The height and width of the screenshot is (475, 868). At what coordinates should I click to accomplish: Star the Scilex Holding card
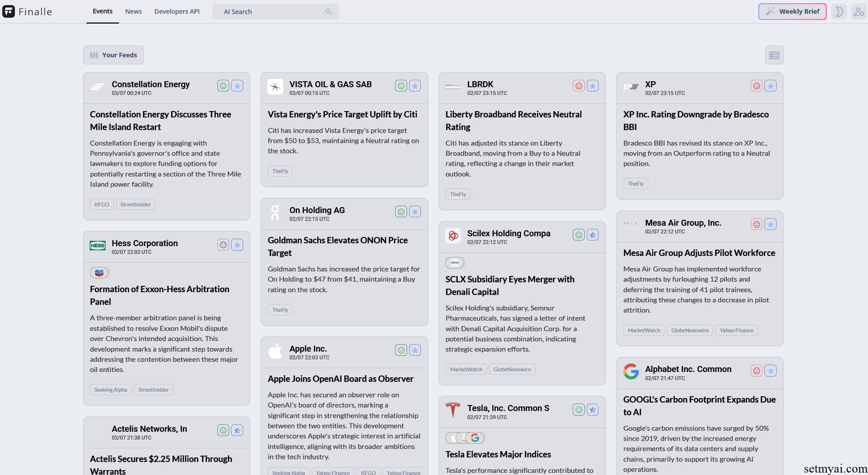593,235
